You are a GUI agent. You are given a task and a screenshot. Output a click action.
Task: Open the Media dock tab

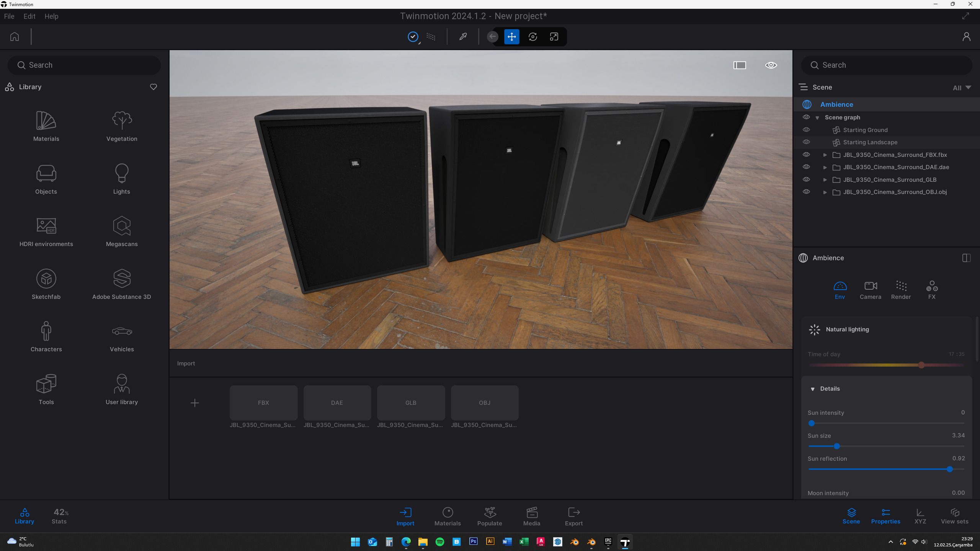(x=532, y=516)
